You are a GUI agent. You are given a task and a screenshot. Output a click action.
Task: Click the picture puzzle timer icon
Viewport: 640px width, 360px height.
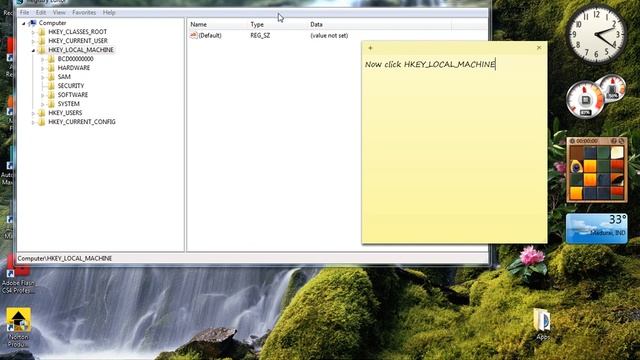[572, 141]
